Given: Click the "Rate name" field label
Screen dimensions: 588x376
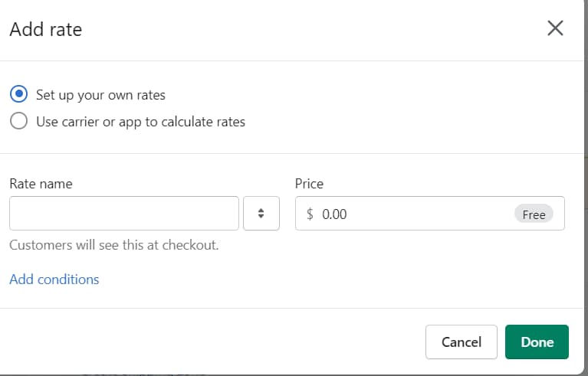Looking at the screenshot, I should [41, 184].
